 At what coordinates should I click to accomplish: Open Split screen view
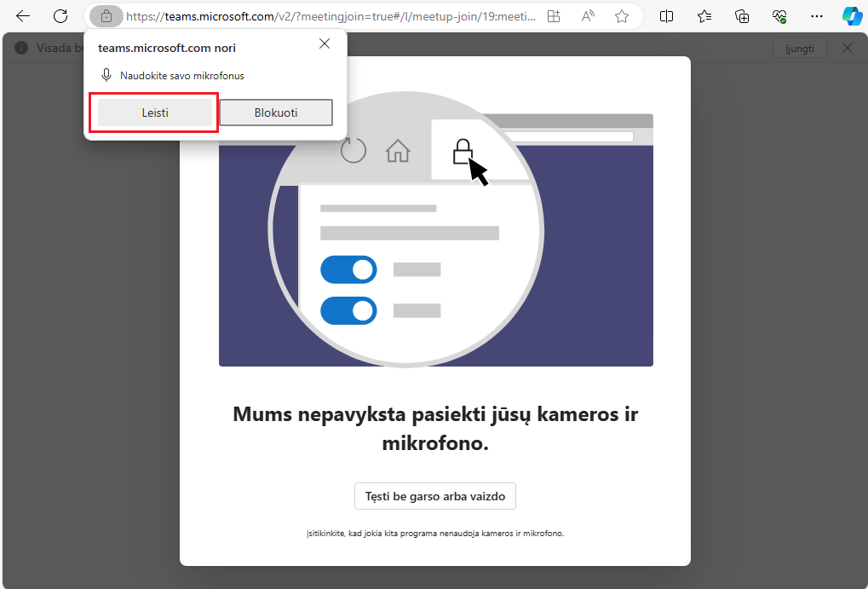click(x=667, y=16)
